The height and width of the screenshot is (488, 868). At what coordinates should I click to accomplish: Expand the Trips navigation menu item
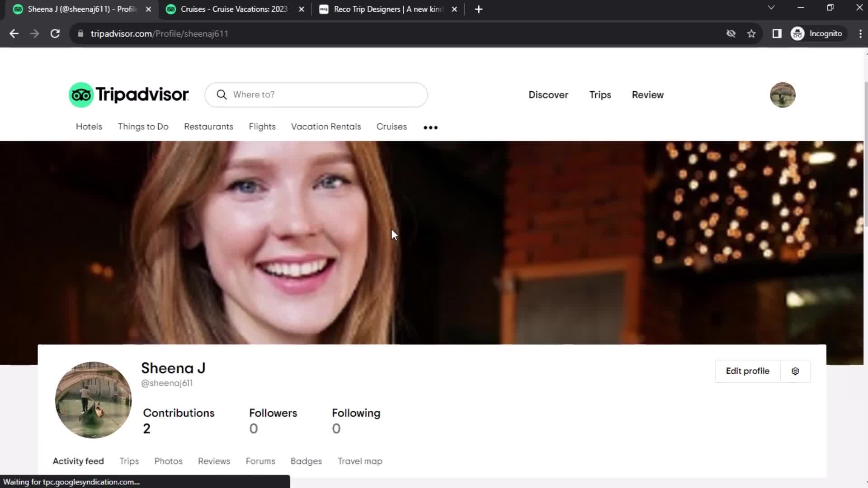pyautogui.click(x=600, y=94)
